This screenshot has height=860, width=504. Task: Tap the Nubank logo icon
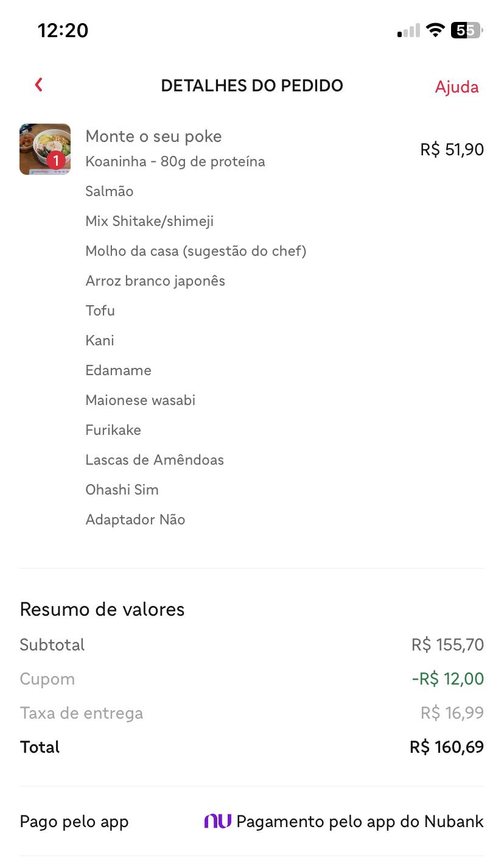click(217, 821)
